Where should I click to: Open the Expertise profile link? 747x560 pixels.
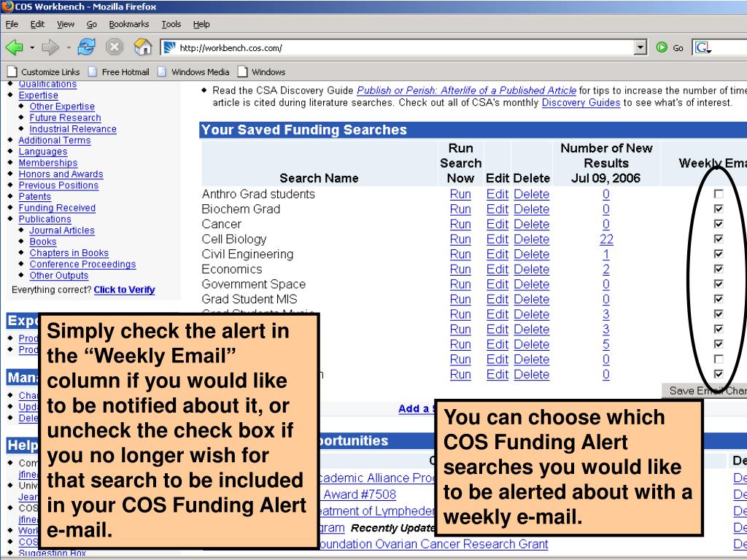pyautogui.click(x=38, y=96)
